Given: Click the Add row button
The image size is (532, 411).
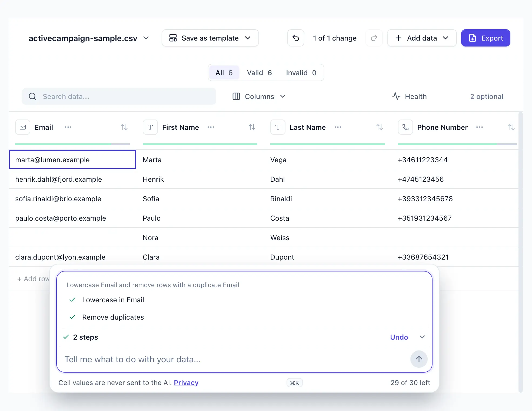Looking at the screenshot, I should click(x=33, y=279).
